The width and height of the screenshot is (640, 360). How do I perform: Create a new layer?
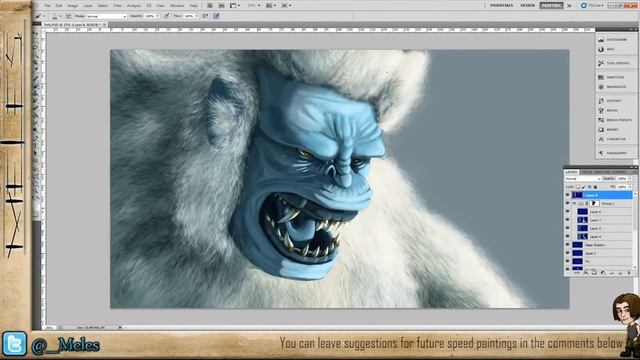[x=620, y=273]
